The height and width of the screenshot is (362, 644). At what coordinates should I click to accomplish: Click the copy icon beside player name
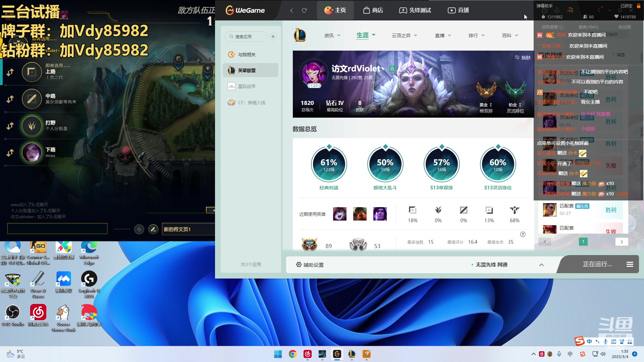pyautogui.click(x=392, y=69)
